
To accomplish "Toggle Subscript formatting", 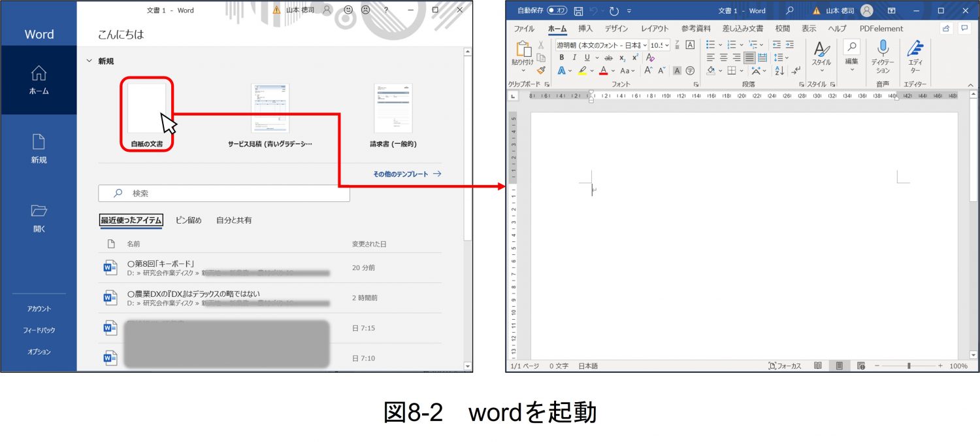I will [622, 58].
